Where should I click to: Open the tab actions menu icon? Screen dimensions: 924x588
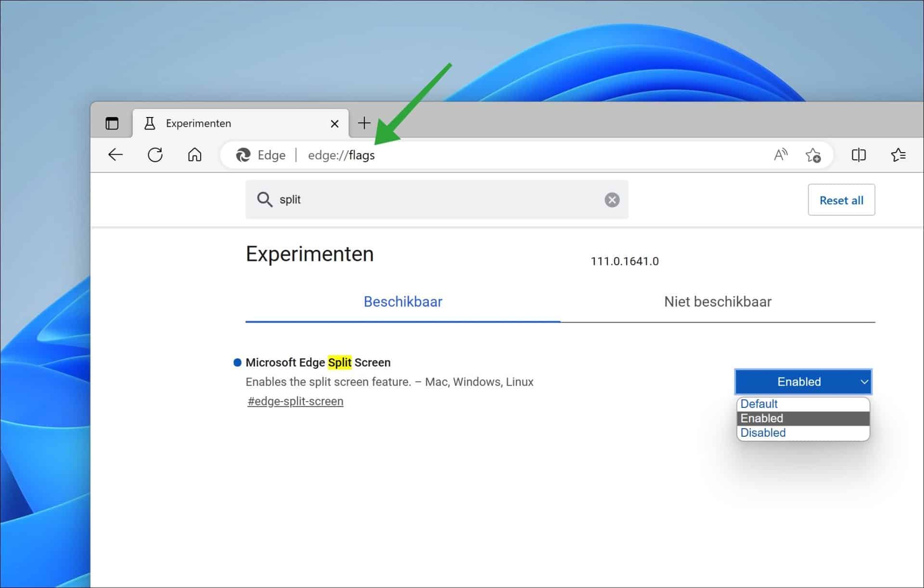pos(112,123)
